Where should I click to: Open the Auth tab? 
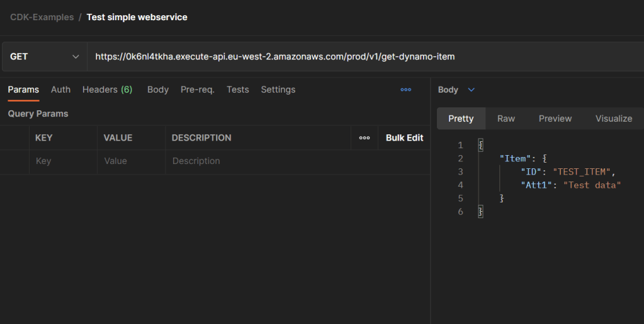(60, 90)
